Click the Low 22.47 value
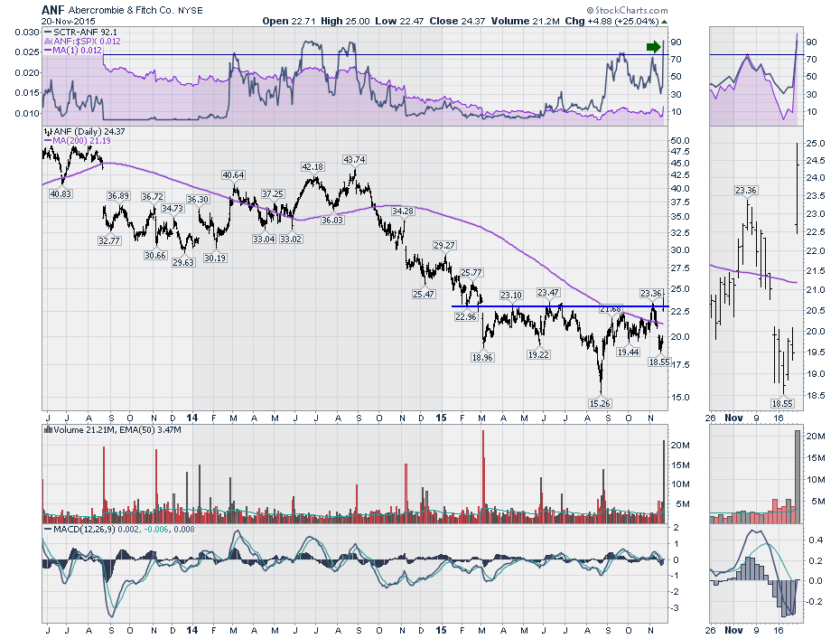The image size is (840, 639). 399,21
